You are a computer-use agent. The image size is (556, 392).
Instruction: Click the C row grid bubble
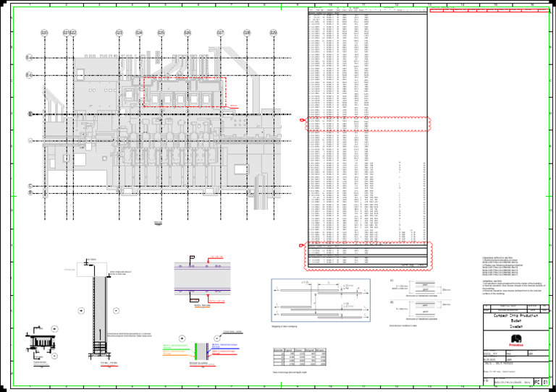click(30, 187)
